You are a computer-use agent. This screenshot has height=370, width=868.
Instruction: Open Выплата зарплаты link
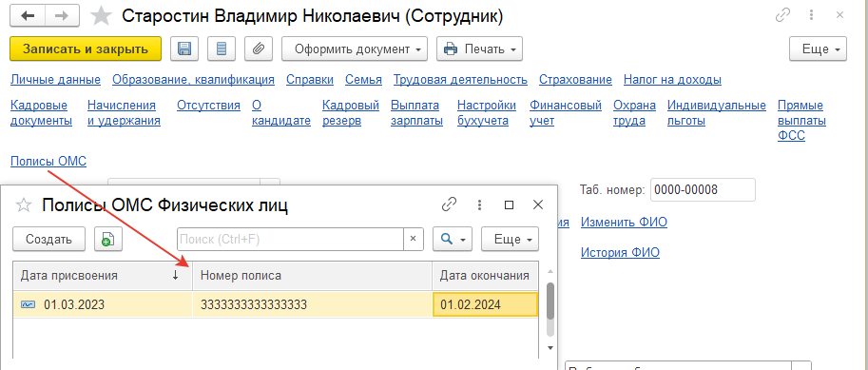pyautogui.click(x=416, y=113)
